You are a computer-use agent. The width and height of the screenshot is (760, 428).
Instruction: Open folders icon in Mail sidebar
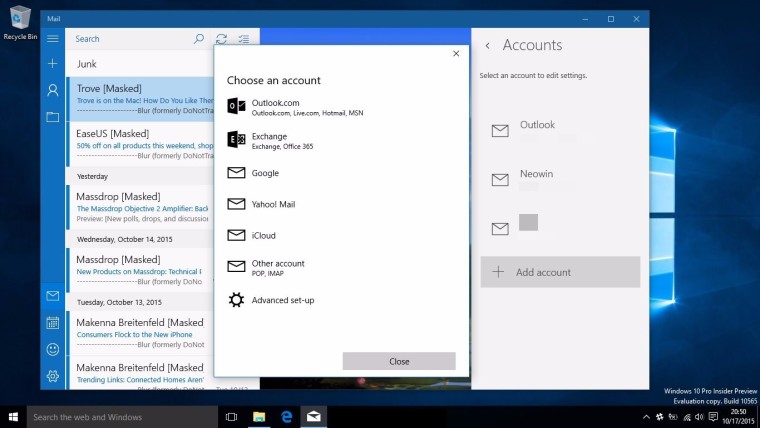53,117
